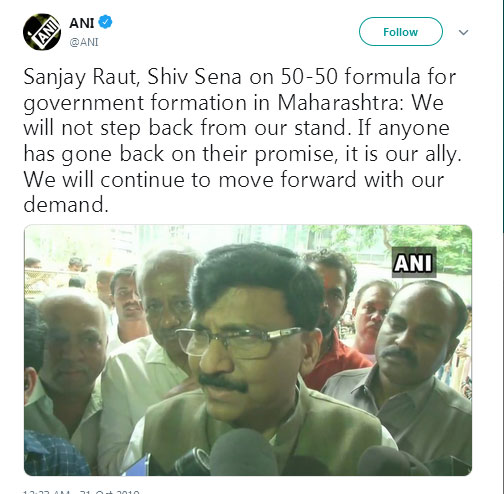Click the tweet text body
504x494 pixels.
pyautogui.click(x=242, y=140)
